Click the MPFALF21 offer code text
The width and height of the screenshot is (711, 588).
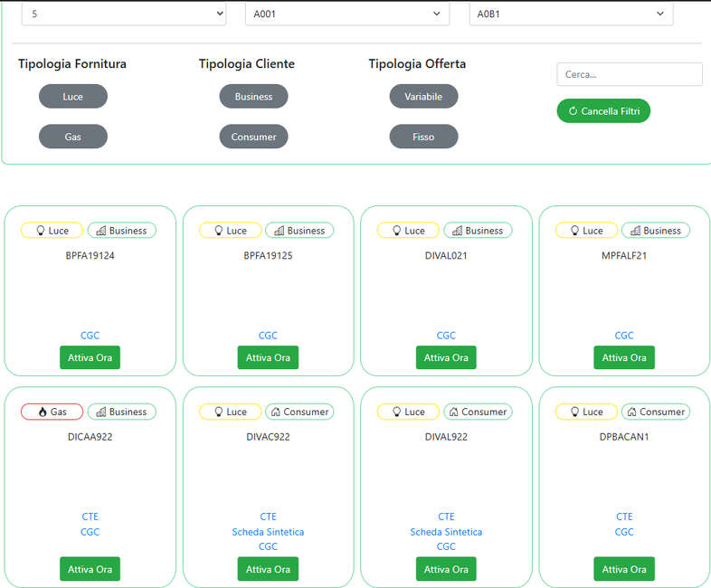coord(624,256)
